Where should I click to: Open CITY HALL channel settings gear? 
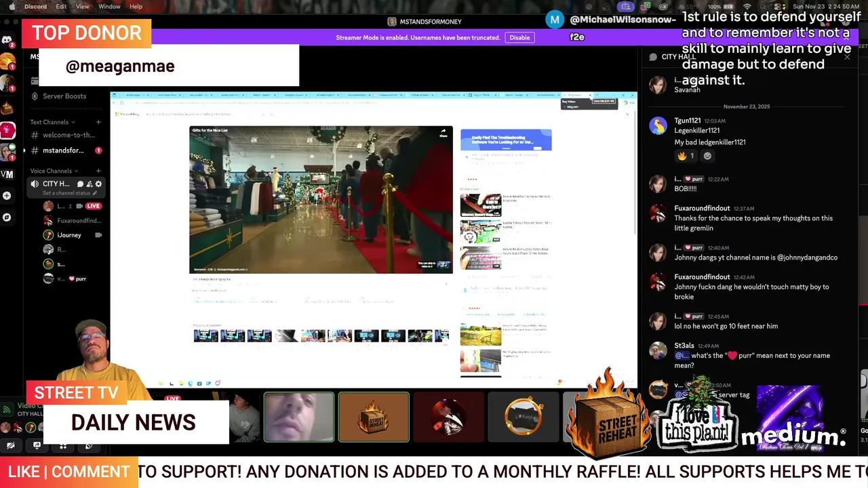click(x=98, y=184)
